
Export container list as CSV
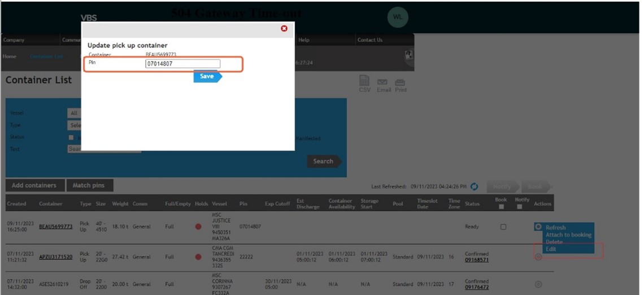tap(364, 84)
